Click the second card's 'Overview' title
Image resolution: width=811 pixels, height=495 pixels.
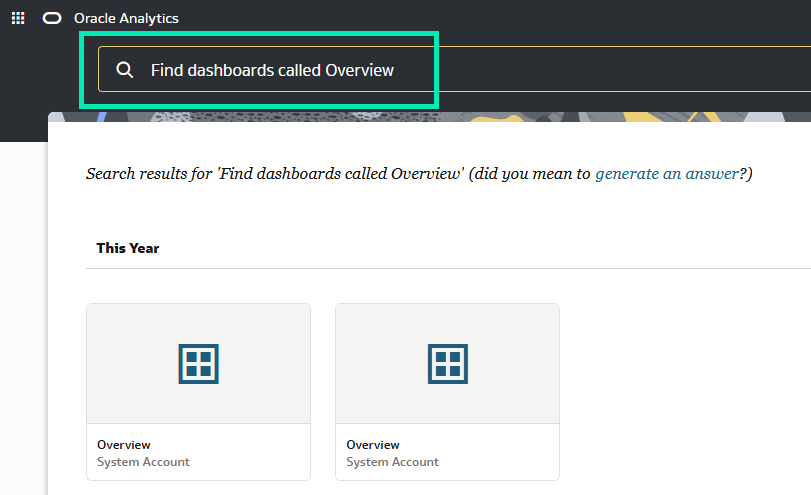(373, 445)
